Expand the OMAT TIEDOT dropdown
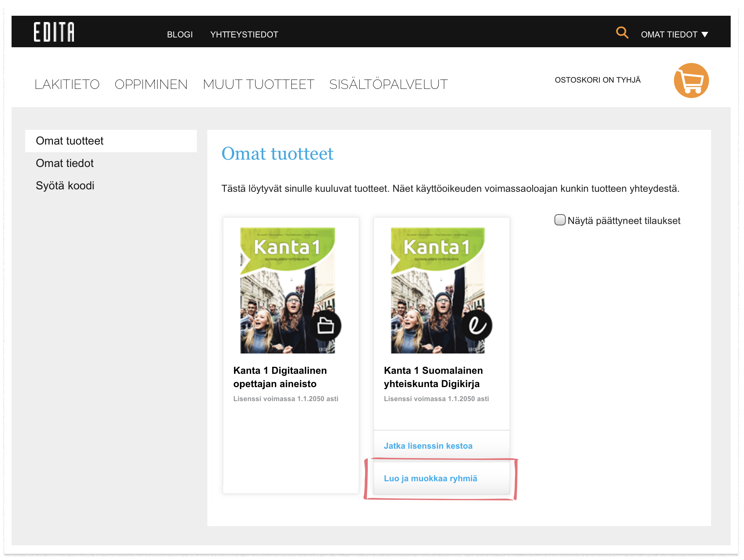 tap(674, 34)
